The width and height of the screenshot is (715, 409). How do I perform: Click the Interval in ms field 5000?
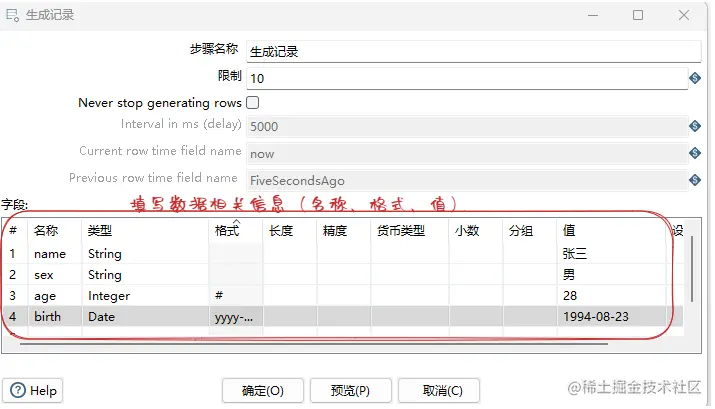point(467,126)
